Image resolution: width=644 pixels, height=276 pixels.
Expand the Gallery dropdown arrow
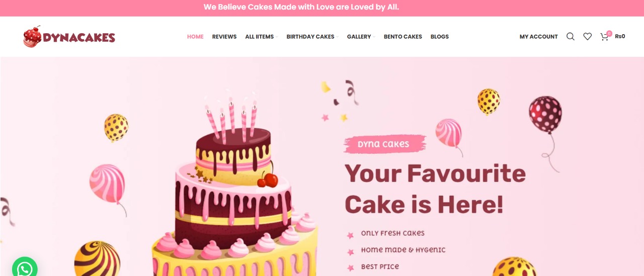(374, 37)
